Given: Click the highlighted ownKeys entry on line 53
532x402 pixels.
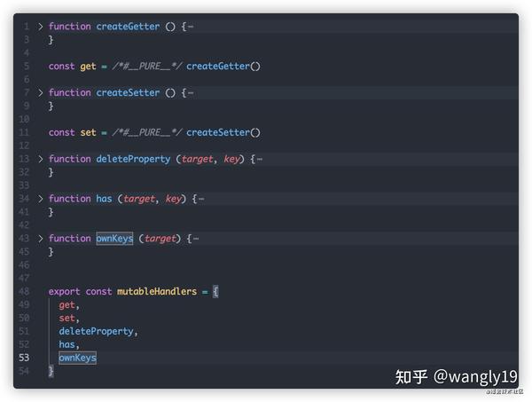Looking at the screenshot, I should (77, 358).
